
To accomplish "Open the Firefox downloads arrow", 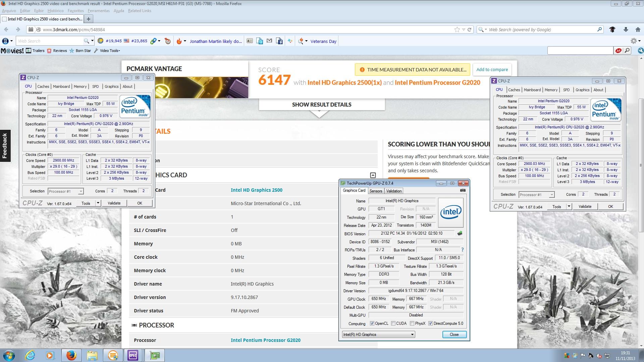I will pyautogui.click(x=626, y=29).
